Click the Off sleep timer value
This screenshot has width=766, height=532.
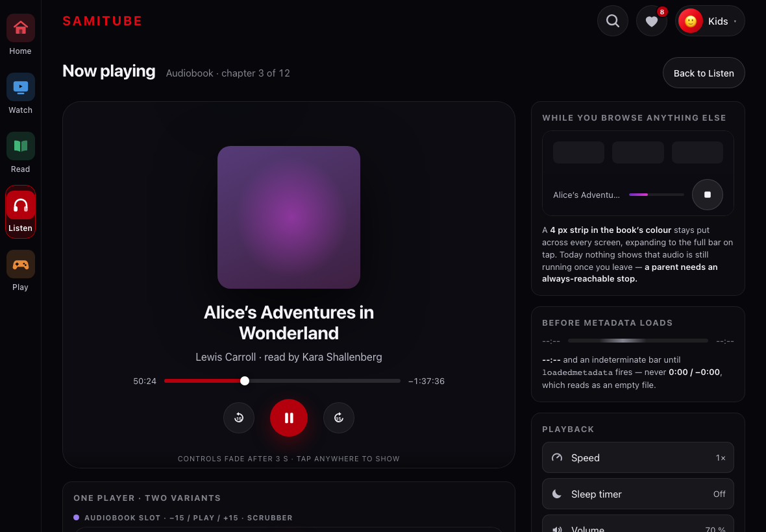pos(719,494)
